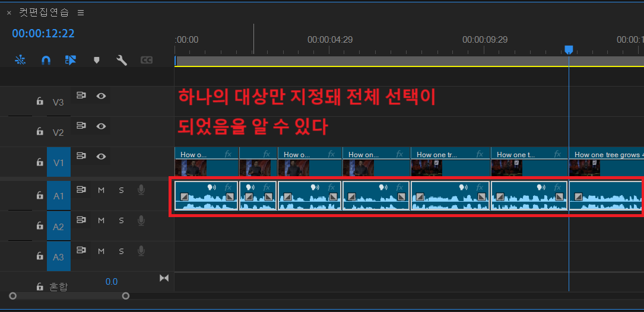
Task: Mute track A3
Action: click(101, 251)
